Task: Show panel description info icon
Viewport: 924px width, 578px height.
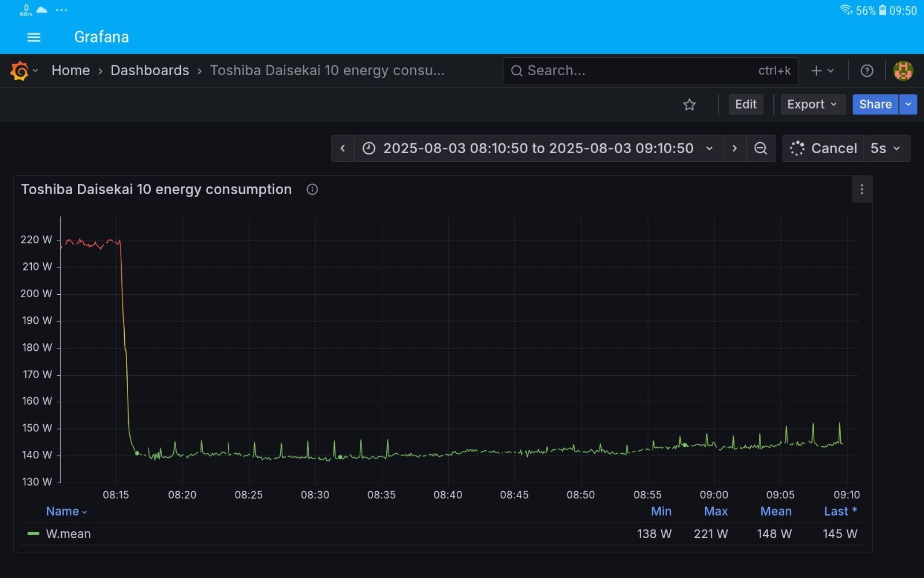Action: (x=312, y=190)
